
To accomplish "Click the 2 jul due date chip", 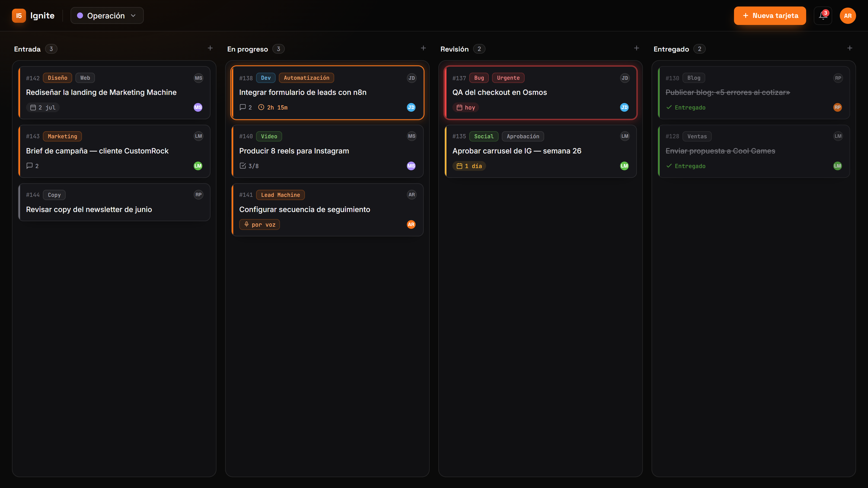I will click(x=43, y=107).
